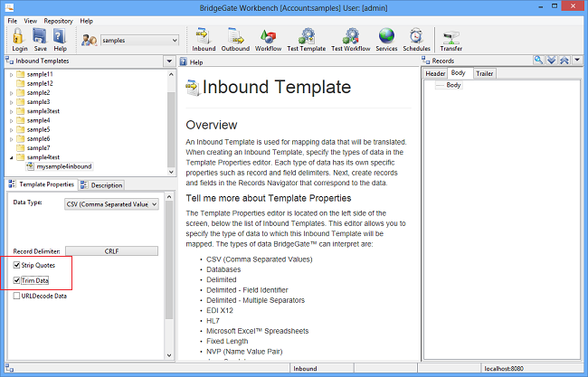Click the Records panel header icon
Viewport: 588px width, 377px height.
pos(426,61)
